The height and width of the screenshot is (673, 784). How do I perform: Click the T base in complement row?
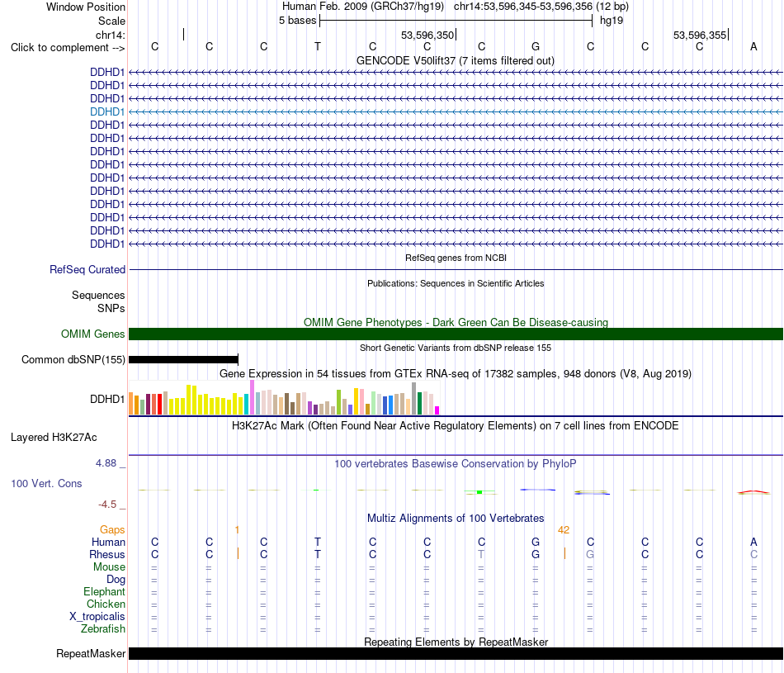318,46
